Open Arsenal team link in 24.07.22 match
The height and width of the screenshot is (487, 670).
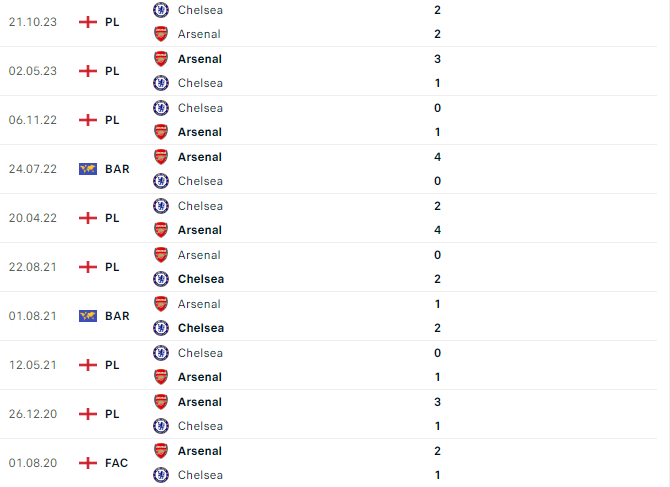point(200,157)
